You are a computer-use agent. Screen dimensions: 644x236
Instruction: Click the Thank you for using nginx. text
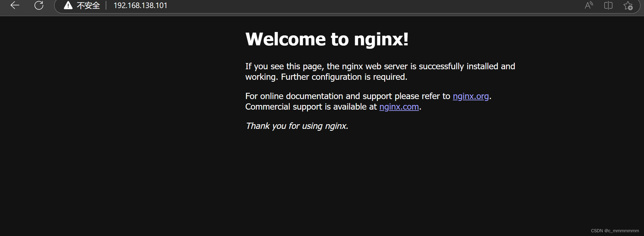297,126
